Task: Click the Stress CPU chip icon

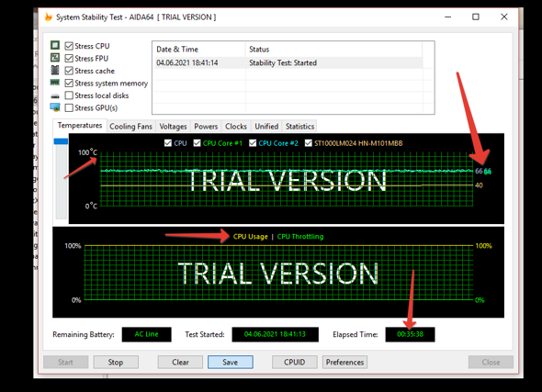Action: click(x=55, y=45)
